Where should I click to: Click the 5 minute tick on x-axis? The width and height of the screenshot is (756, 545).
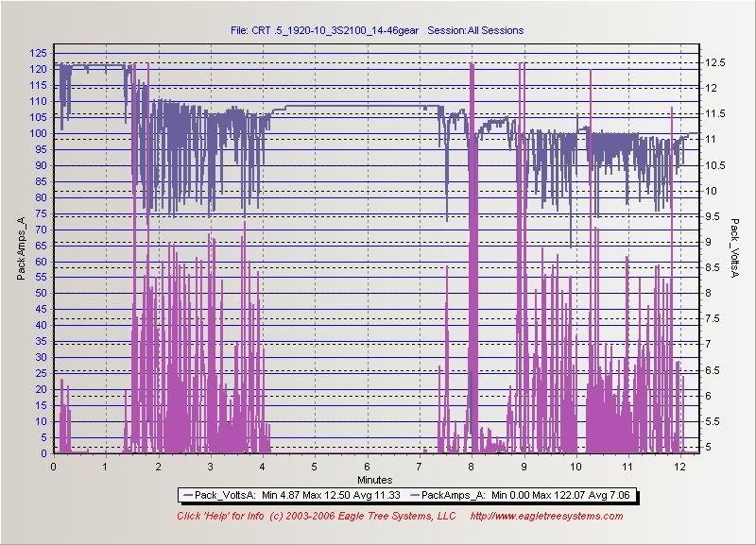point(314,467)
